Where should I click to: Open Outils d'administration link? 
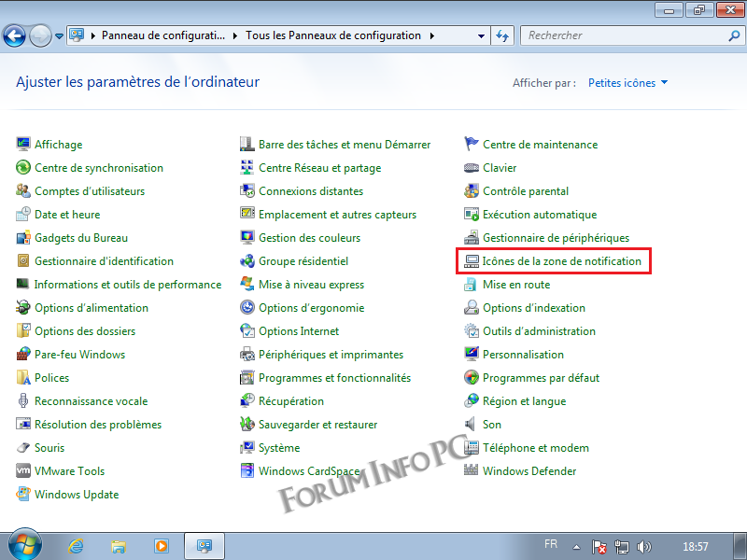[540, 331]
